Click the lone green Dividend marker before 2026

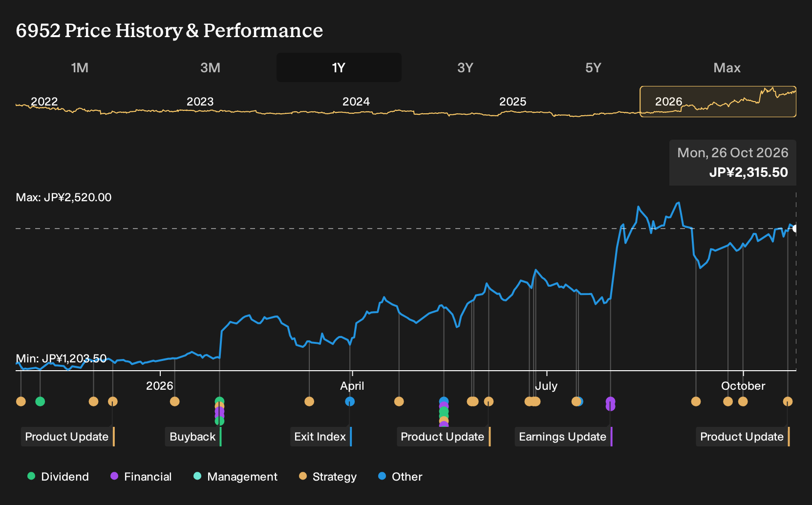(40, 401)
